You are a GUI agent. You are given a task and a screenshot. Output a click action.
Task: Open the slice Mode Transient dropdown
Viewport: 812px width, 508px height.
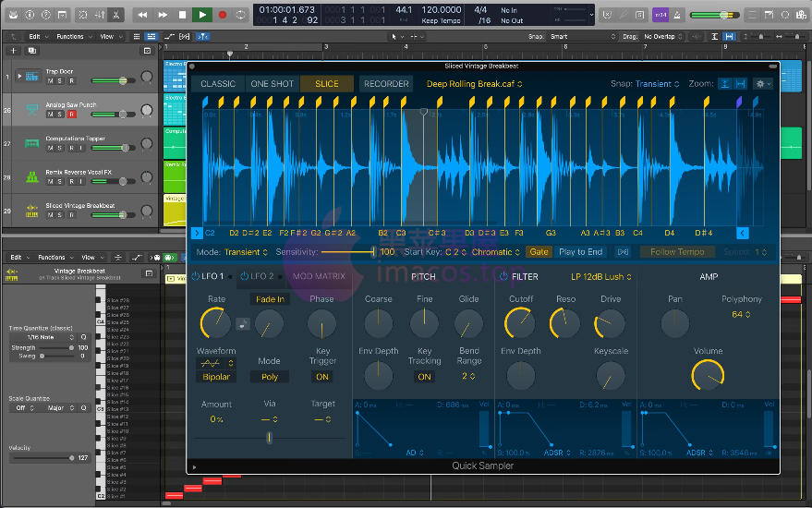pyautogui.click(x=246, y=252)
